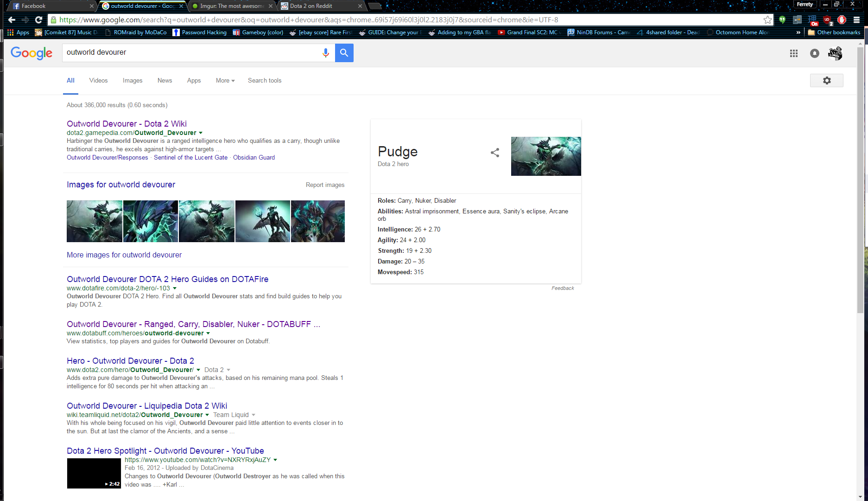Play the Hero Spotlight video thumbnail

[x=94, y=473]
